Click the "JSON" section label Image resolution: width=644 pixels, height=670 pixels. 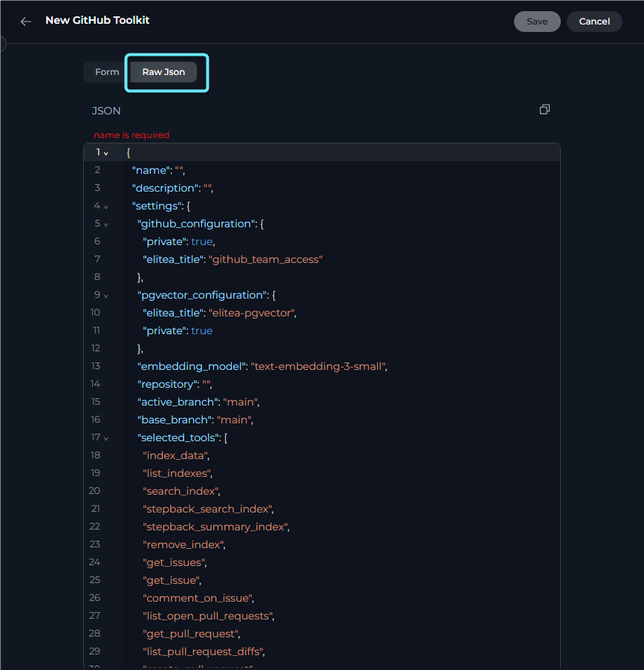point(106,111)
